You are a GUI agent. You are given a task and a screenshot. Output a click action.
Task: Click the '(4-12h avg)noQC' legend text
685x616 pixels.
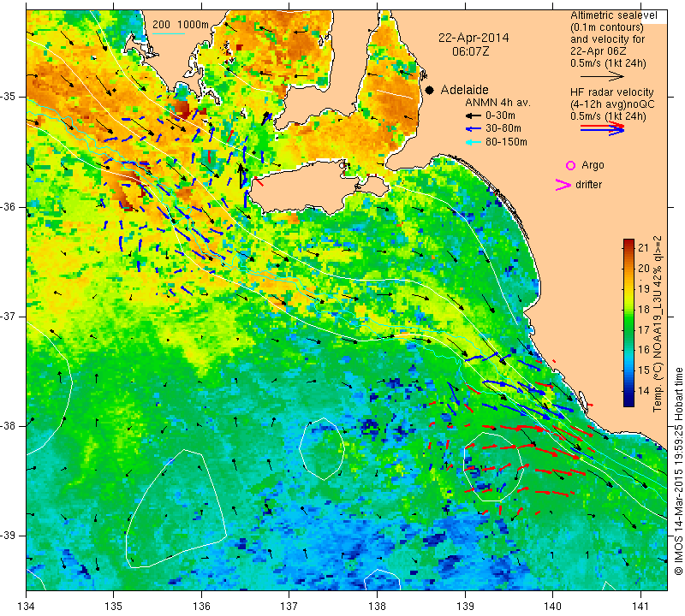coord(612,104)
